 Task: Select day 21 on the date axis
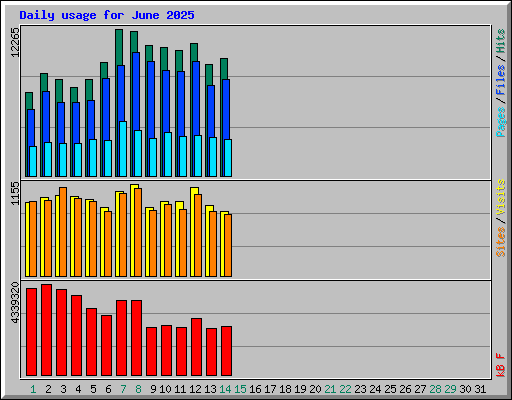point(330,389)
